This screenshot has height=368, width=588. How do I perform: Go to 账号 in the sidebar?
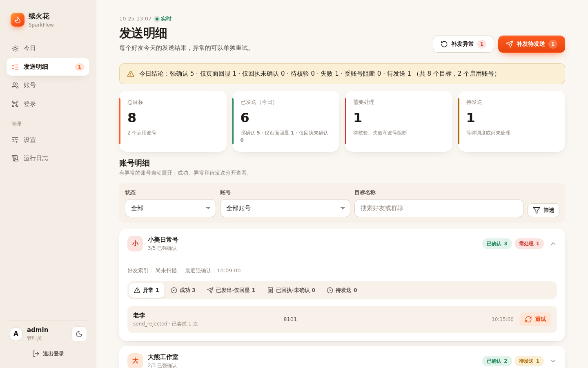(48, 85)
